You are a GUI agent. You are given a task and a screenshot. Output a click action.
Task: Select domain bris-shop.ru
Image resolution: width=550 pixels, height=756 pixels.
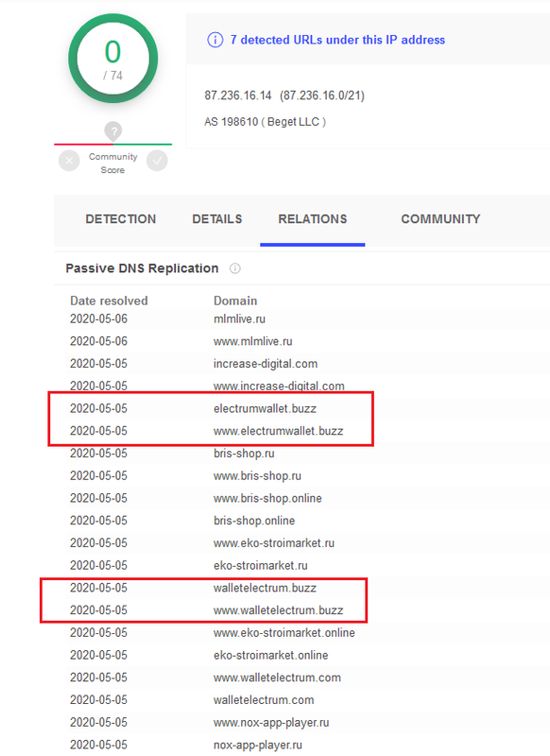(x=244, y=454)
